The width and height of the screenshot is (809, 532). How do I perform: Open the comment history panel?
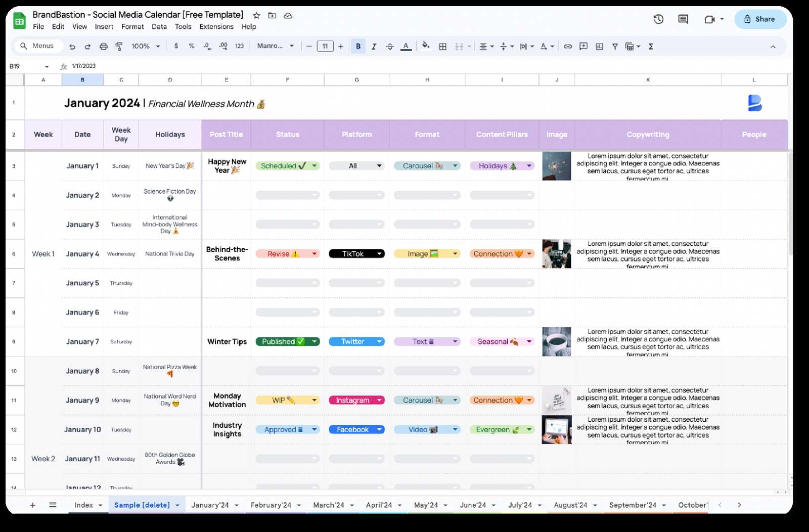point(682,19)
